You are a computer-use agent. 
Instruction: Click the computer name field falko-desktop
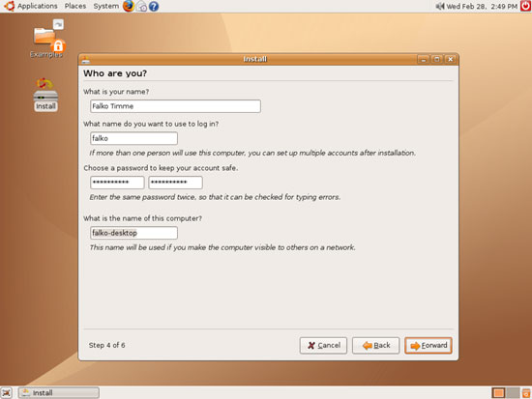click(x=133, y=233)
